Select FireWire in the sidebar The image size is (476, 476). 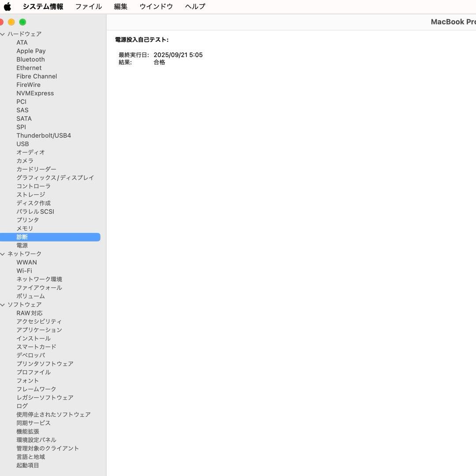28,85
